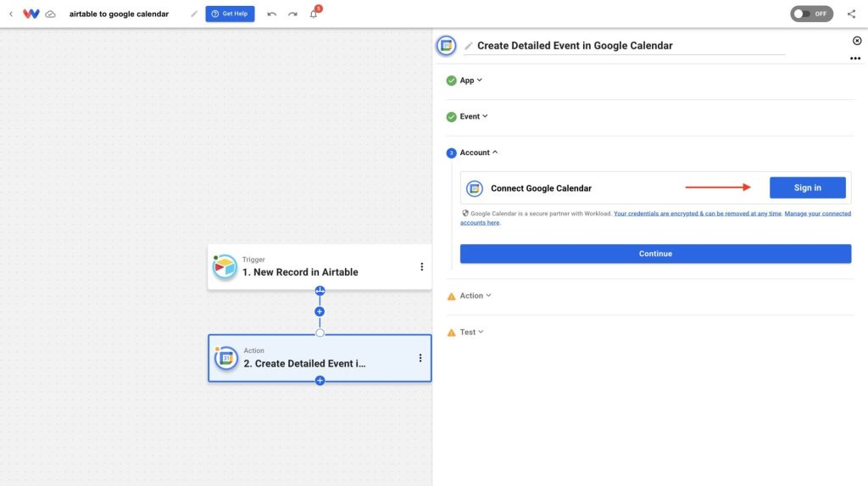Click the cloud save status icon

(50, 14)
